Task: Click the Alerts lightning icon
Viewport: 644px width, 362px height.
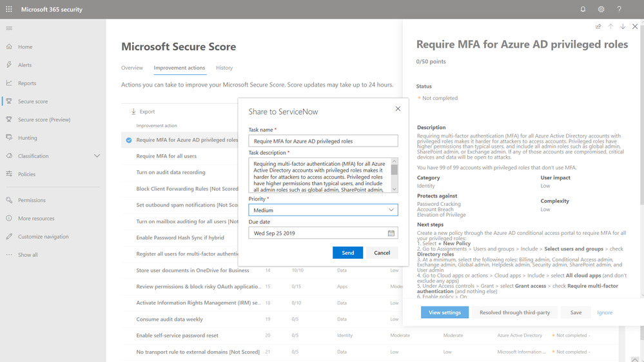Action: 9,65
